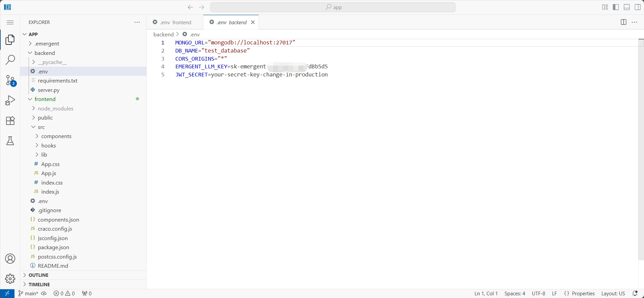
Task: Open App.js file
Action: click(83, 173)
